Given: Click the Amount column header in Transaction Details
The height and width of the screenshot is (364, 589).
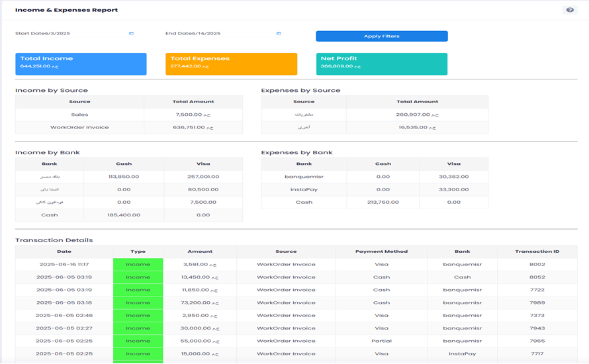Looking at the screenshot, I should pyautogui.click(x=200, y=251).
